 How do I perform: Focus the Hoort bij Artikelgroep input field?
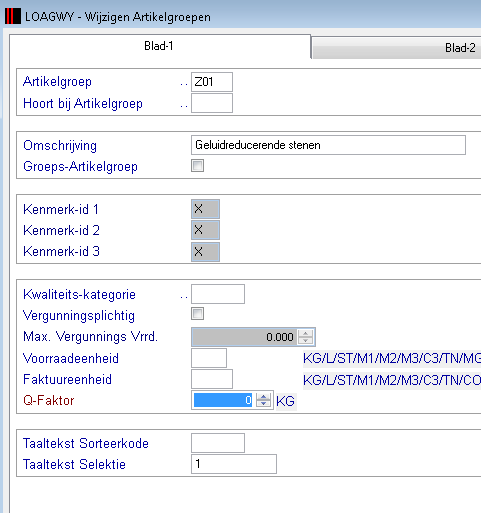[x=212, y=103]
